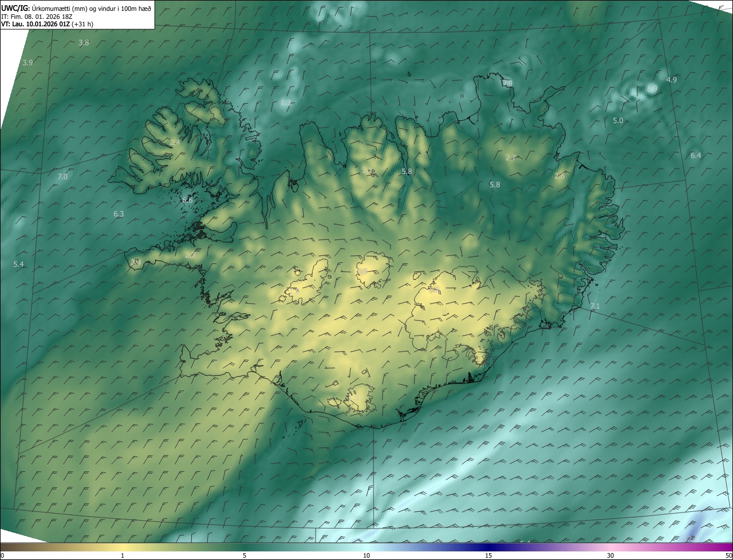733x560 pixels.
Task: Click the 2.6 value label
Action: coord(559,176)
